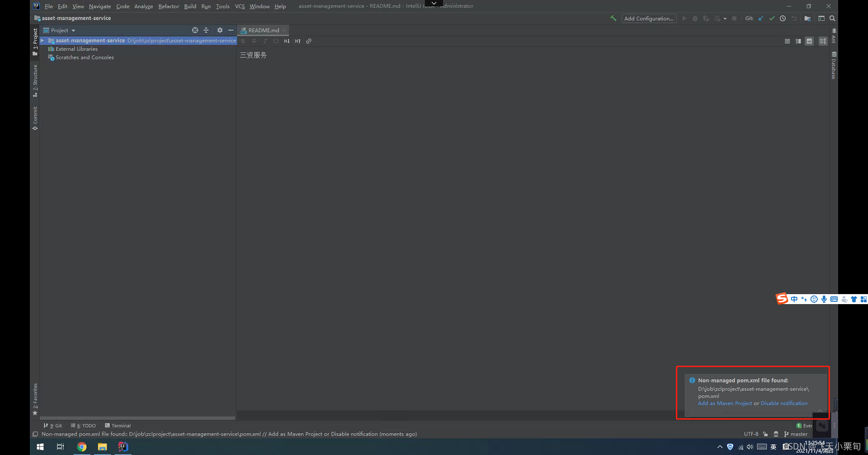Click the Run play icon
The width and height of the screenshot is (868, 455).
[x=684, y=19]
